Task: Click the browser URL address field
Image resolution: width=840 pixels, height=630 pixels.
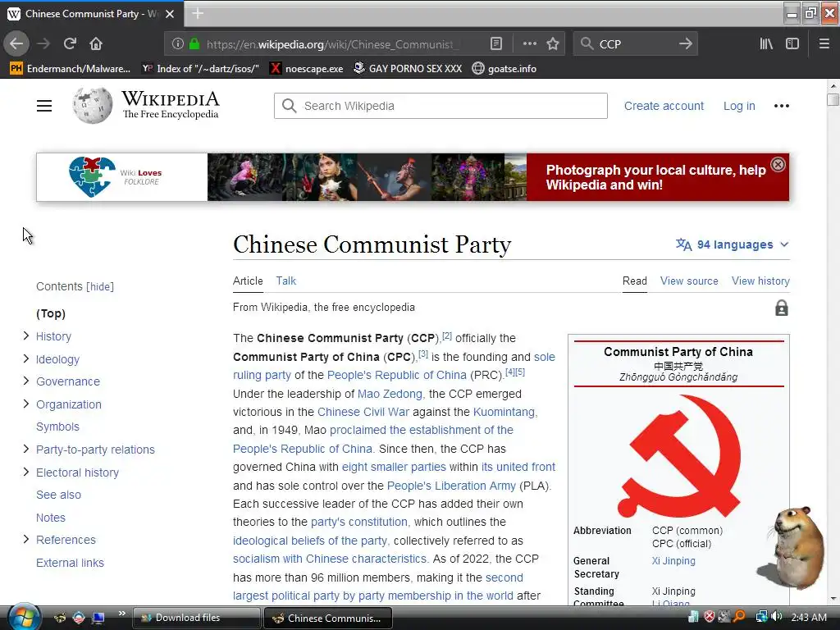Action: point(332,44)
